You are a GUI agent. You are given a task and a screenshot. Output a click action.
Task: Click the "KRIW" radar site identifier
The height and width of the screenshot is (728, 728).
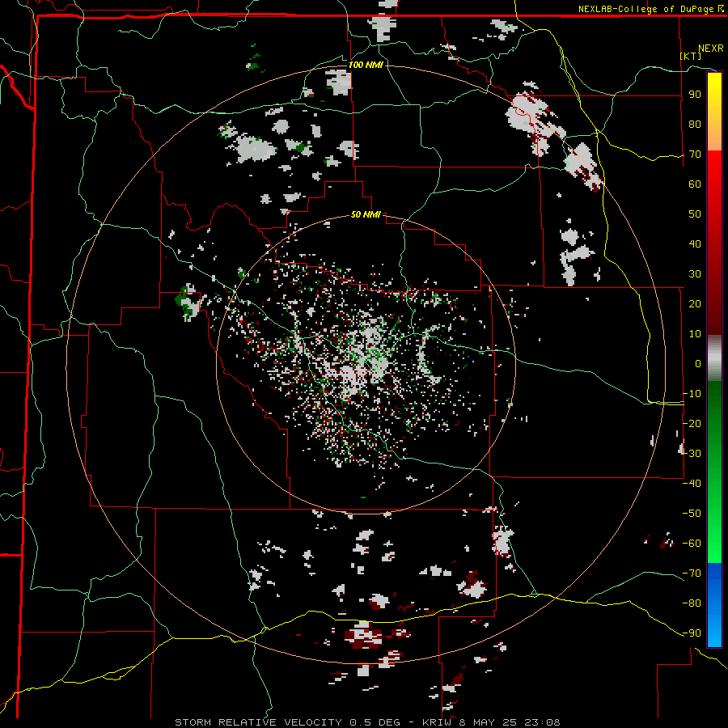tap(438, 722)
